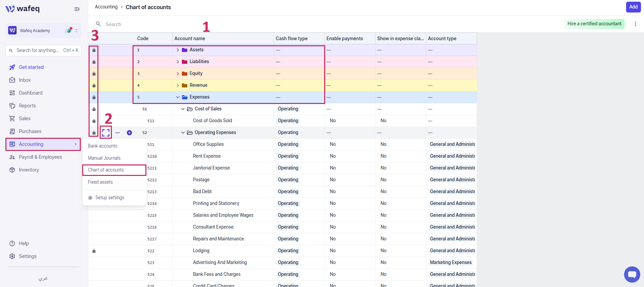Click the Add button
This screenshot has width=644, height=287.
(633, 7)
